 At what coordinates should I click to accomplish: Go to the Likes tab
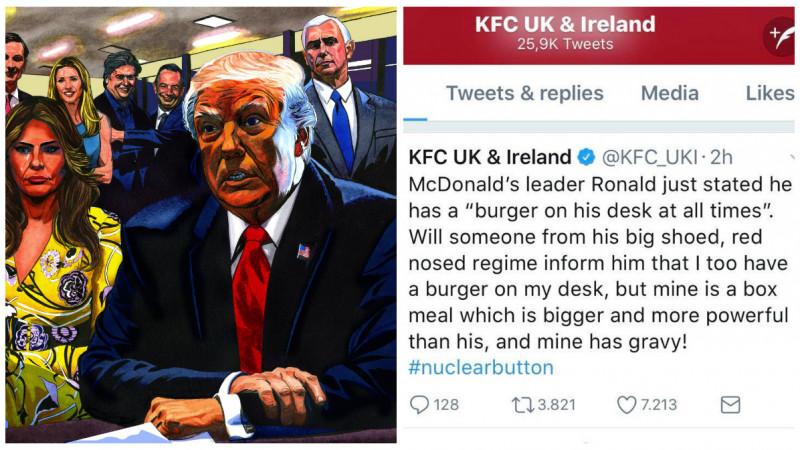coord(770,94)
